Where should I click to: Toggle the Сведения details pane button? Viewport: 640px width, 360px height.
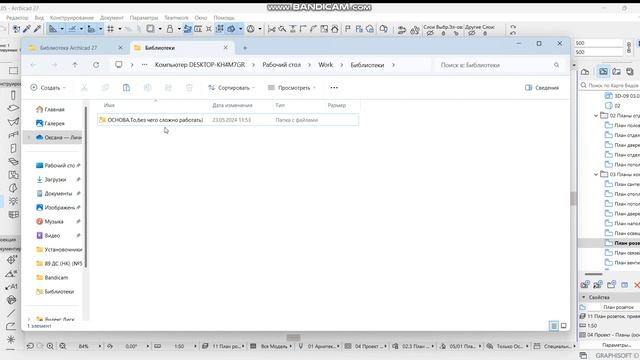pos(542,88)
